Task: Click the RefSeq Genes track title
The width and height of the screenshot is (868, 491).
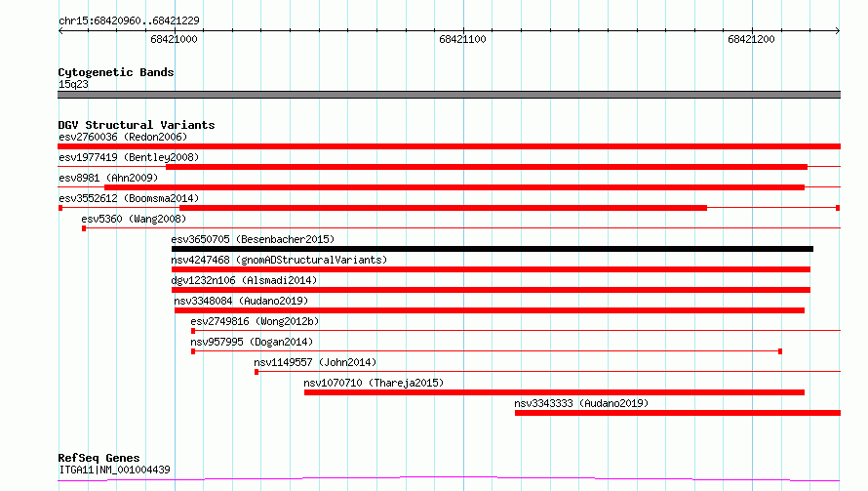Action: tap(99, 458)
